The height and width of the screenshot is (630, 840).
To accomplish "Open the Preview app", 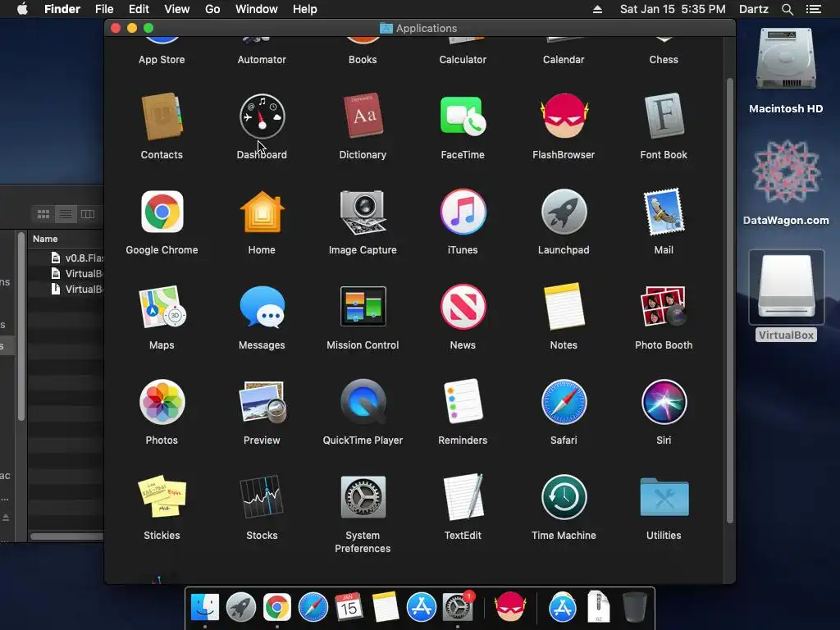I will click(x=262, y=402).
